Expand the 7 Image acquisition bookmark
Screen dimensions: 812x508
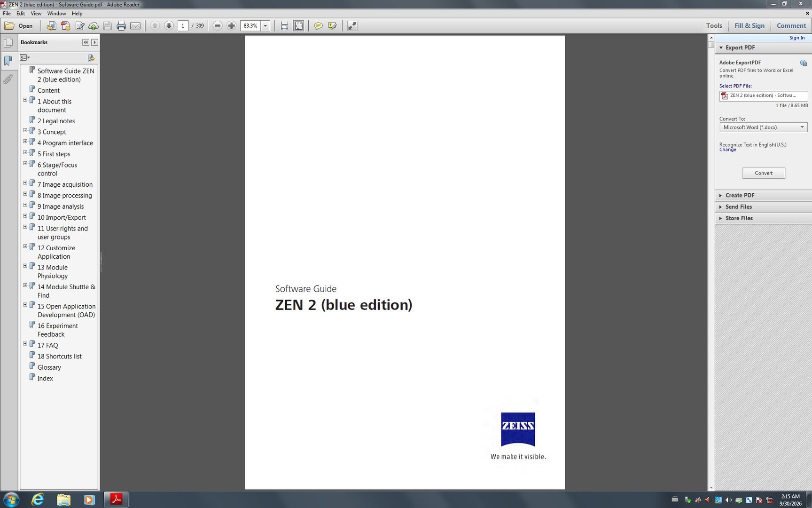(x=25, y=183)
